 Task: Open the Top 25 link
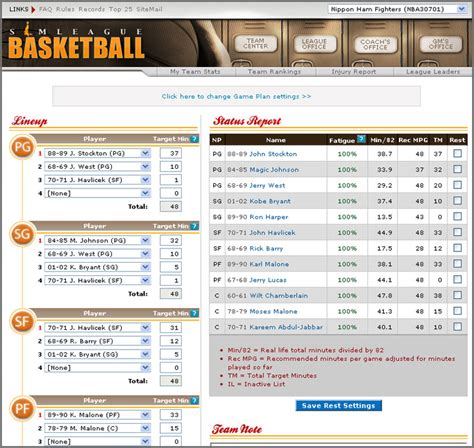pyautogui.click(x=121, y=9)
